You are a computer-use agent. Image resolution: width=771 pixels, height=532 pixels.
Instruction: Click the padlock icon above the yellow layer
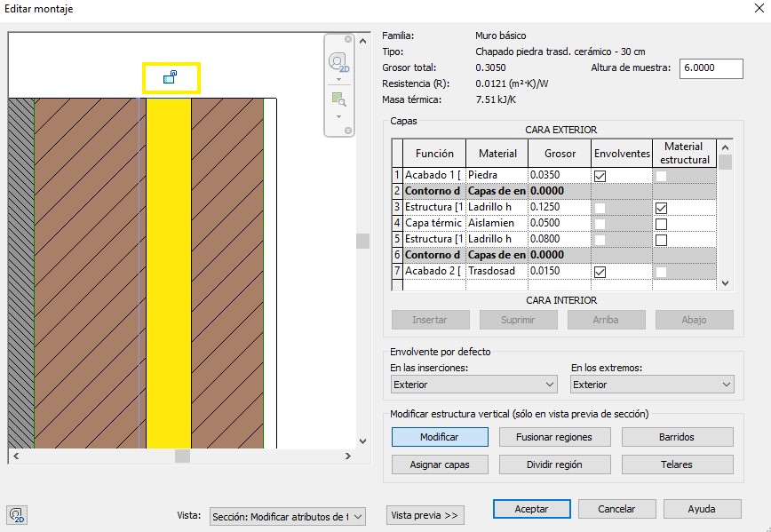click(171, 78)
